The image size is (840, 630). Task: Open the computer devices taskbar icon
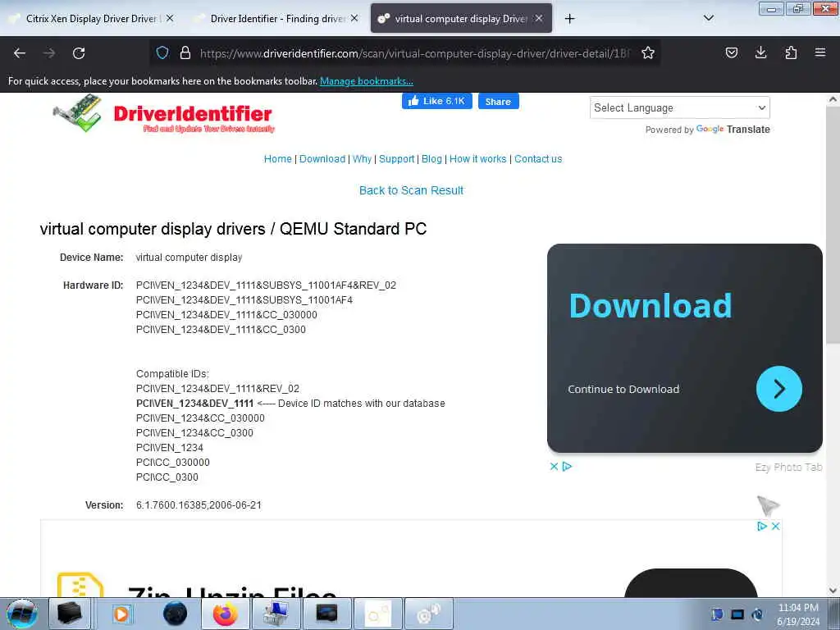[x=276, y=614]
